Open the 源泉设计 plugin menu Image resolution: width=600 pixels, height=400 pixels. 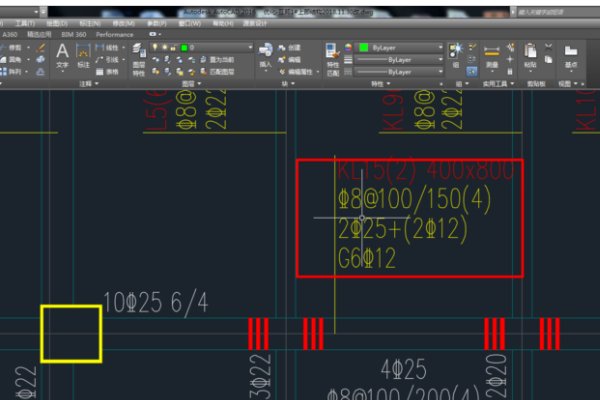pos(255,23)
